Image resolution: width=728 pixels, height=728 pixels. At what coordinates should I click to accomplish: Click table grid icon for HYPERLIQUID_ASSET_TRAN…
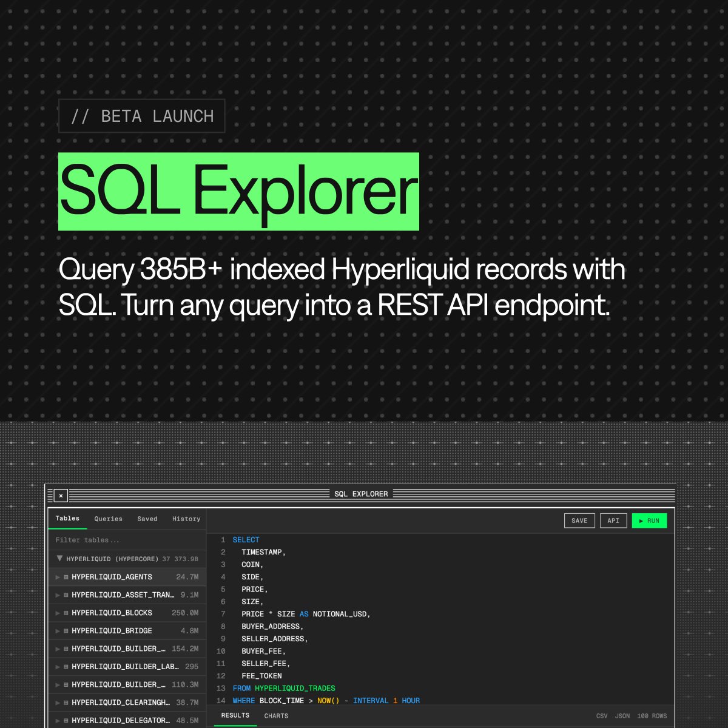[x=66, y=595]
